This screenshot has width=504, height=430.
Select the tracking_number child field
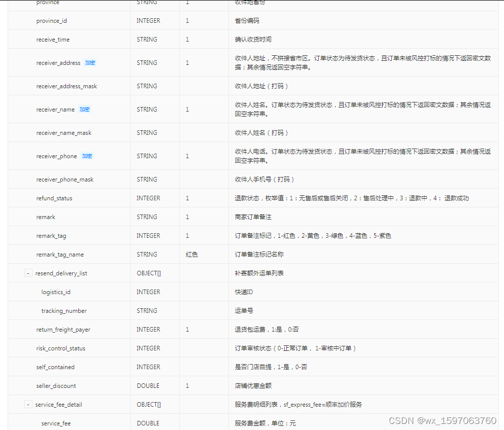(x=64, y=311)
